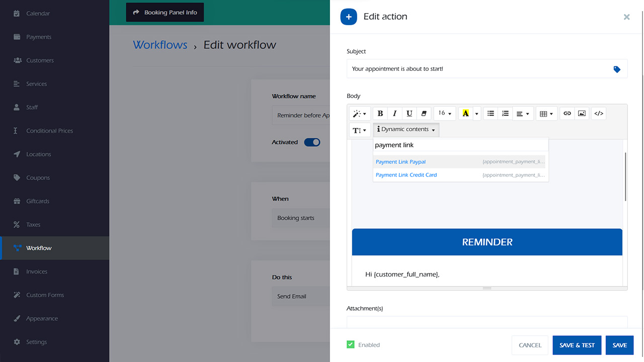Toggle the Activated workflow switch
The width and height of the screenshot is (644, 362).
[312, 142]
